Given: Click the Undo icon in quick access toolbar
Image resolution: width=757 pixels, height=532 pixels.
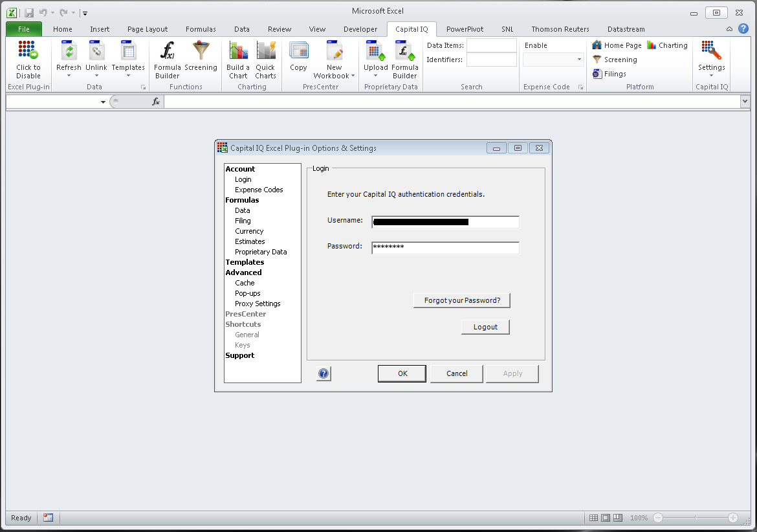Looking at the screenshot, I should pos(43,13).
